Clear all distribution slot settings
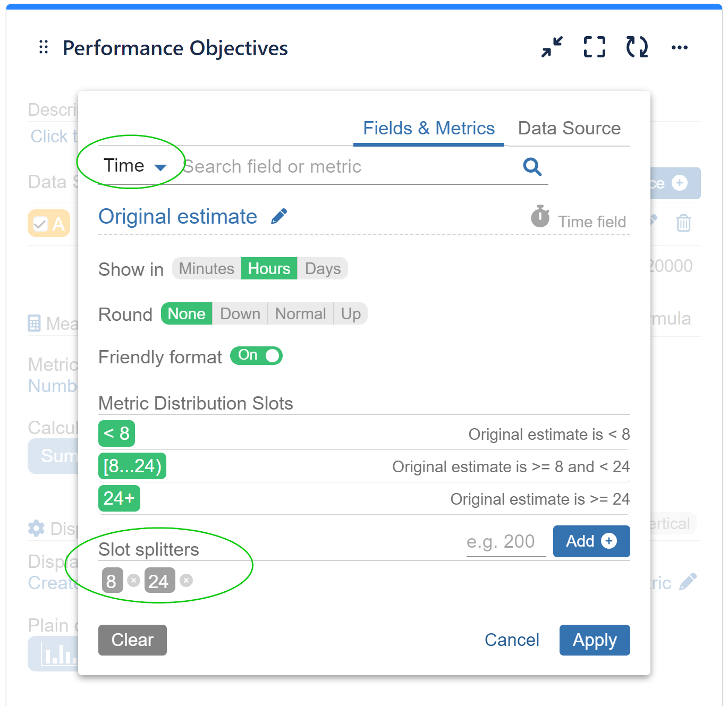Image resolution: width=728 pixels, height=706 pixels. coord(132,640)
